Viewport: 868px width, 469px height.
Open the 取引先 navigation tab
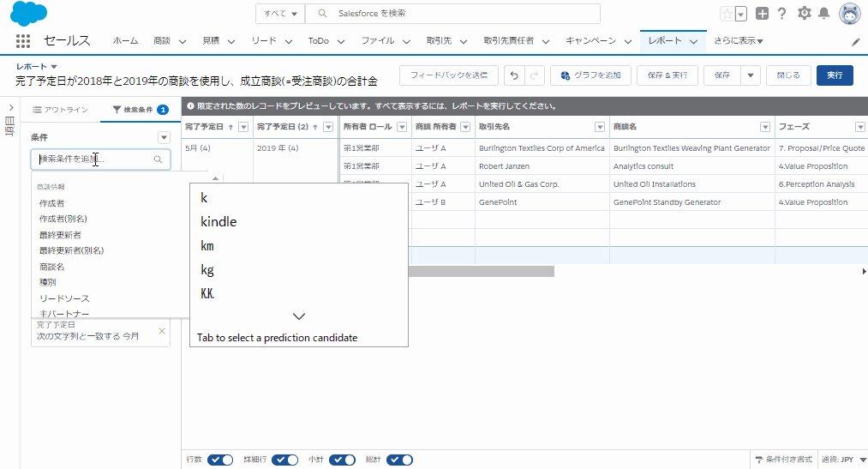439,41
